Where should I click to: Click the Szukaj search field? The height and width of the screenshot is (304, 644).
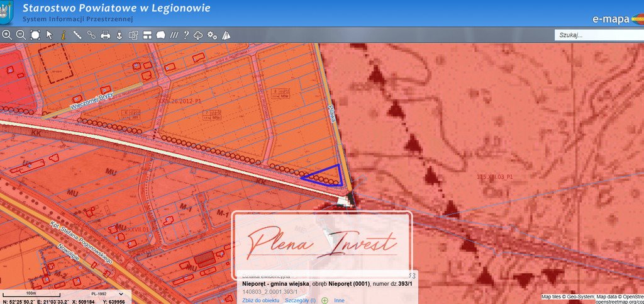pos(597,35)
